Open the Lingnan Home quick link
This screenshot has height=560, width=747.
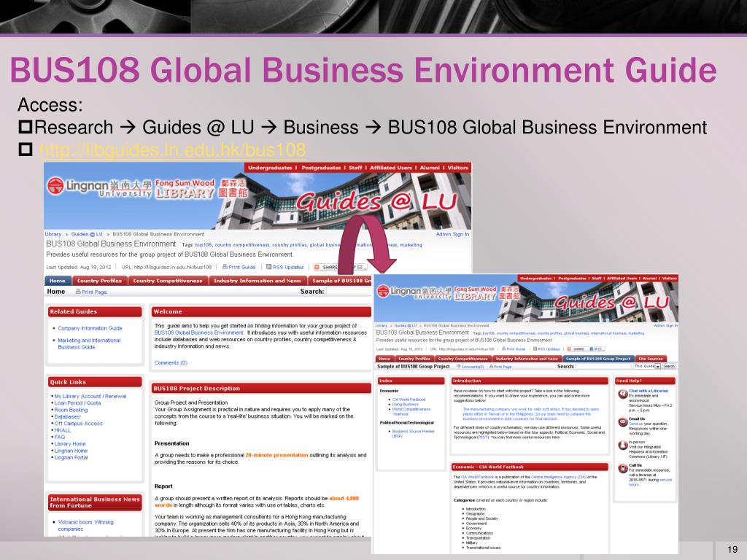(71, 451)
